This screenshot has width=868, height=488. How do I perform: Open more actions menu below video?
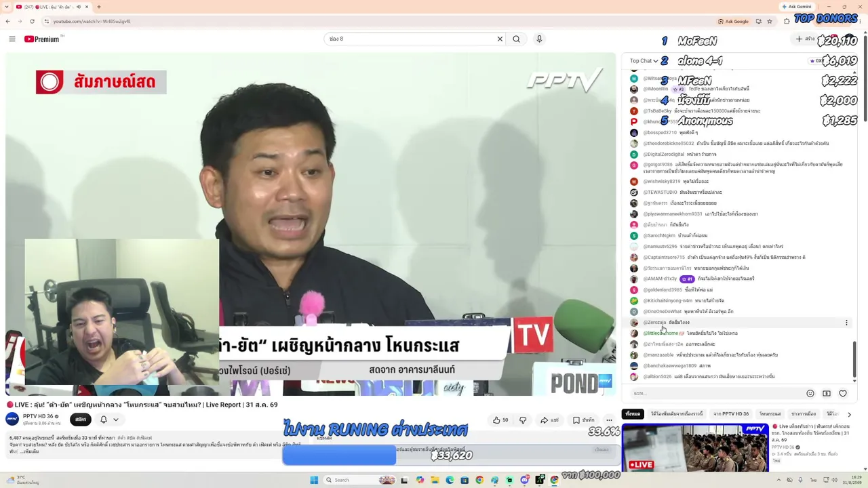(609, 420)
